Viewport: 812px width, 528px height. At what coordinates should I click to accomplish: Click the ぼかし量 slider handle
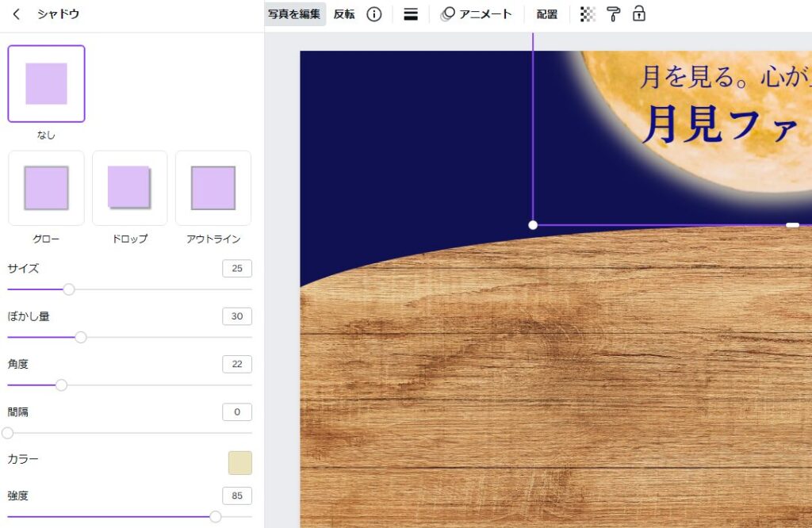(80, 338)
